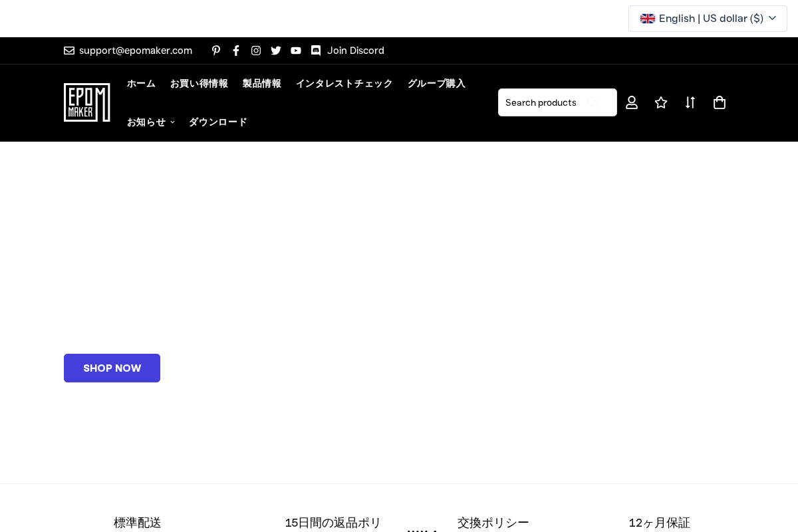This screenshot has width=798, height=532.
Task: Open Epomaker's YouTube channel icon
Action: tap(296, 51)
